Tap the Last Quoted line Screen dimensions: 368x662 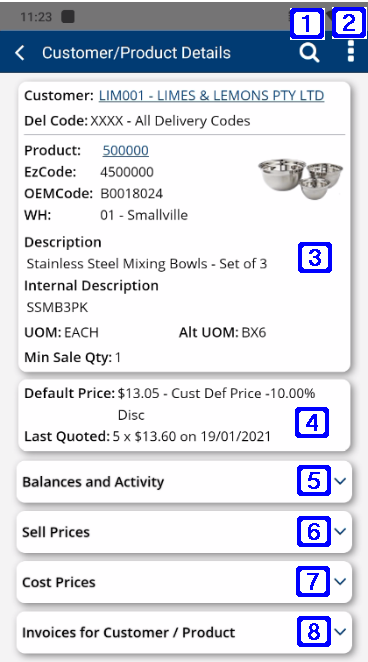tap(147, 436)
